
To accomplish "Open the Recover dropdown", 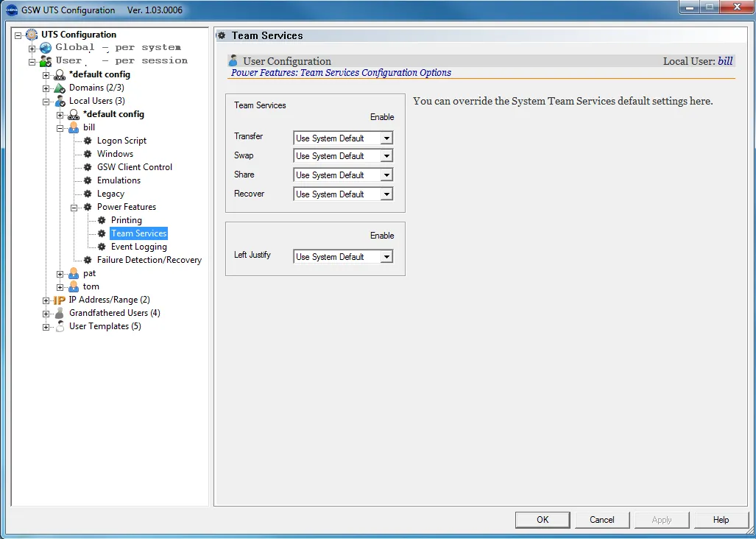I will pyautogui.click(x=386, y=194).
